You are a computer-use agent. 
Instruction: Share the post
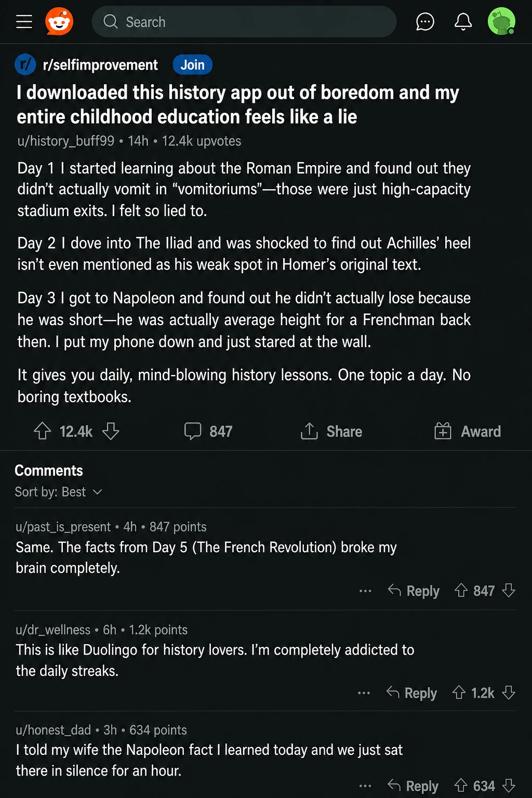coord(331,431)
